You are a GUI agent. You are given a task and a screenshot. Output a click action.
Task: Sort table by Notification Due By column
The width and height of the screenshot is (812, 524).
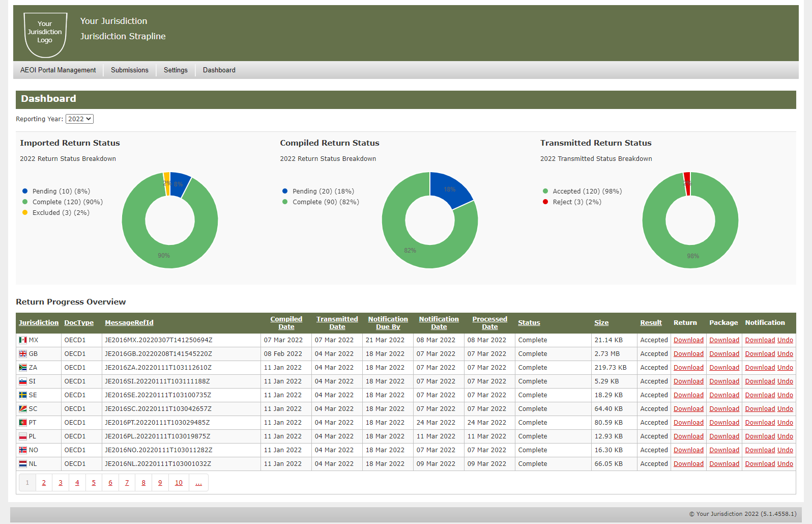click(x=388, y=323)
